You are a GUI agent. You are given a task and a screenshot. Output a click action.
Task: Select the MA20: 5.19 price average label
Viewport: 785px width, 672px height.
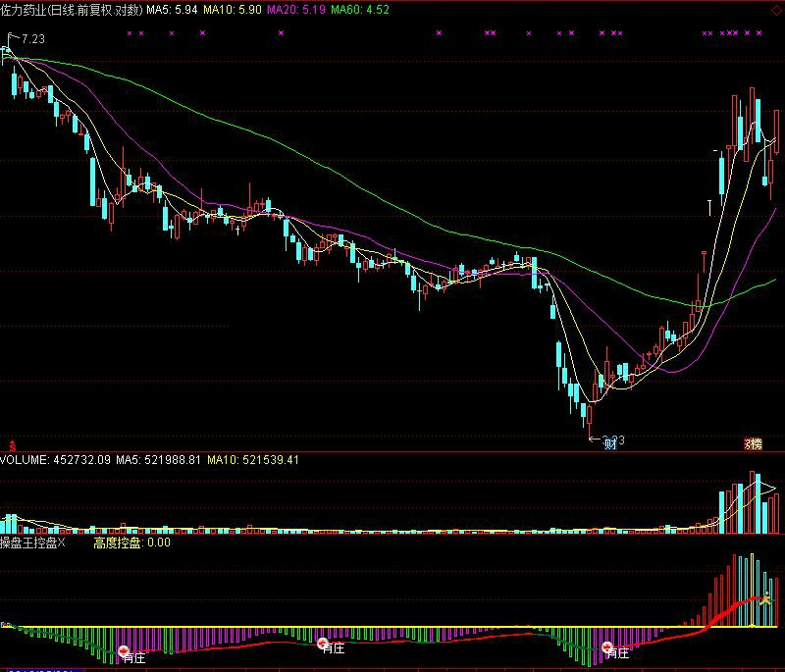click(296, 10)
